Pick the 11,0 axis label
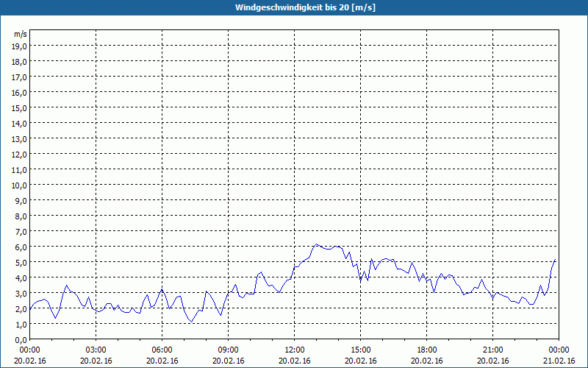The height and width of the screenshot is (368, 588). click(20, 170)
